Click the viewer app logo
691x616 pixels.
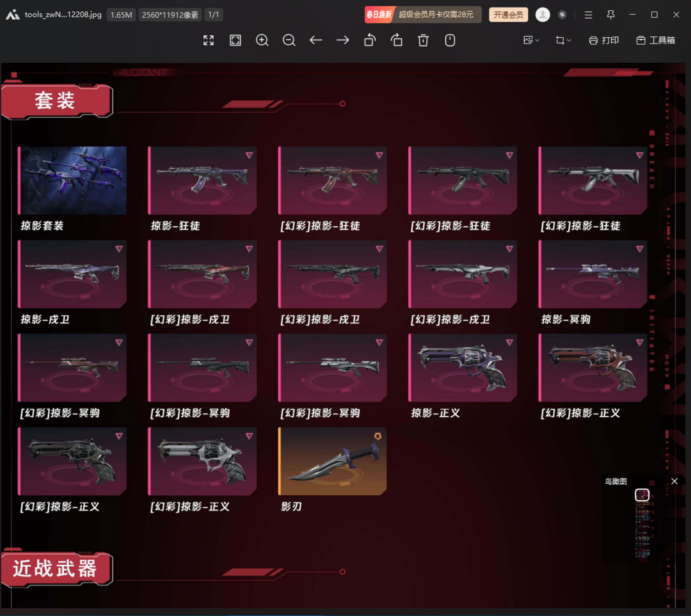coord(12,15)
